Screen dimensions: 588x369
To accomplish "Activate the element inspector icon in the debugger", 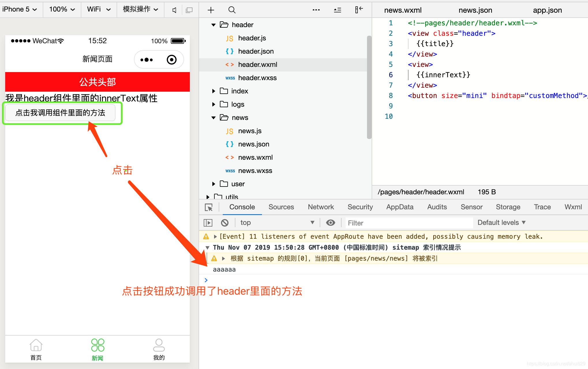I will [x=208, y=207].
